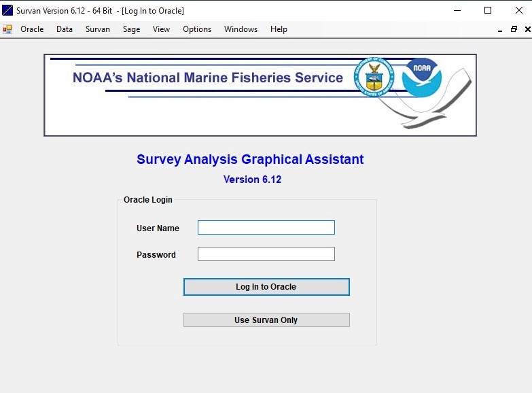532x393 pixels.
Task: Click the Log In to Oracle button
Action: tap(266, 287)
